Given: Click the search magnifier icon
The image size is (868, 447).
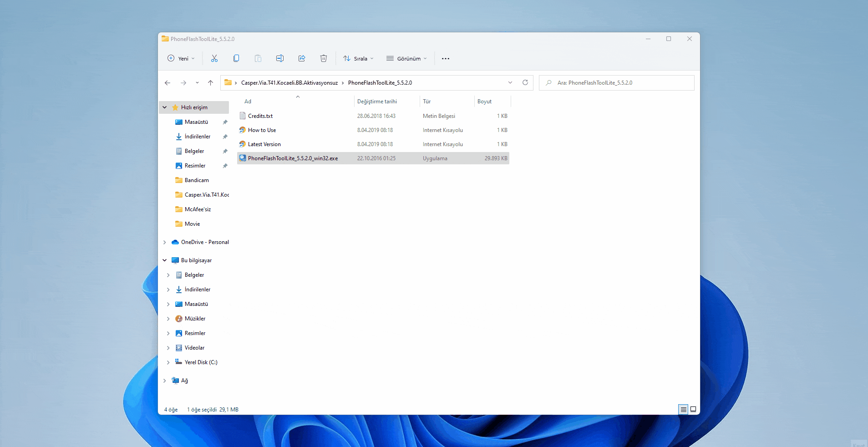Looking at the screenshot, I should [549, 83].
